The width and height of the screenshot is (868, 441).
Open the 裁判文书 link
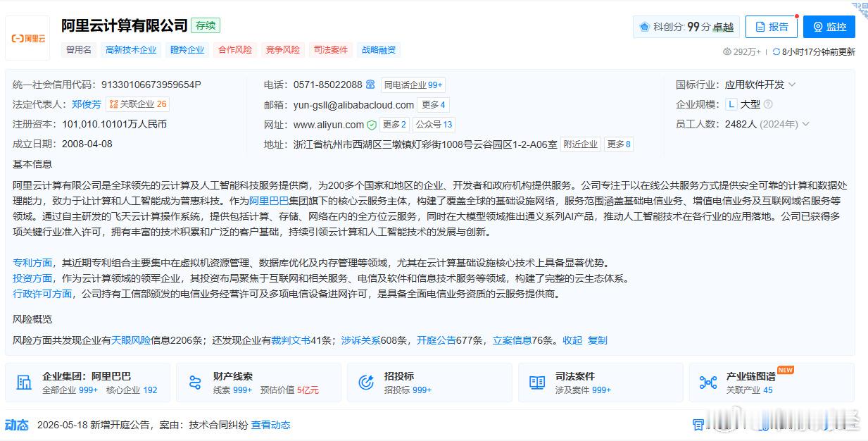[291, 340]
